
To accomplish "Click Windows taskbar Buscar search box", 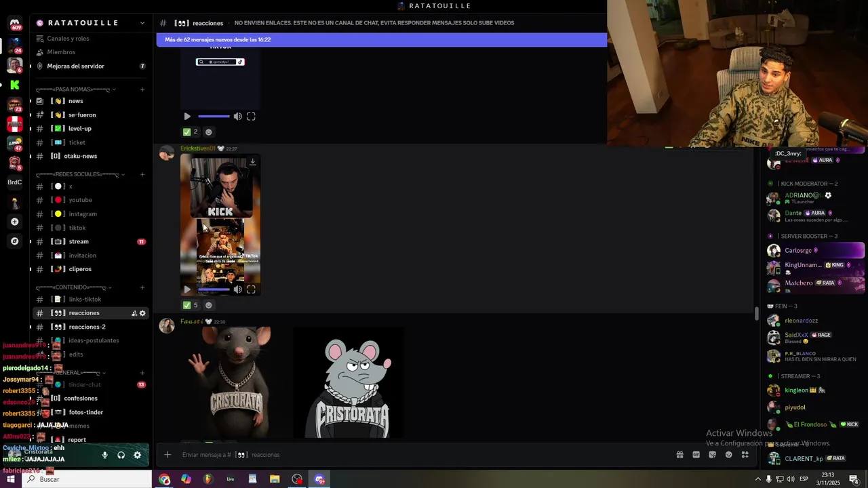I will click(87, 479).
